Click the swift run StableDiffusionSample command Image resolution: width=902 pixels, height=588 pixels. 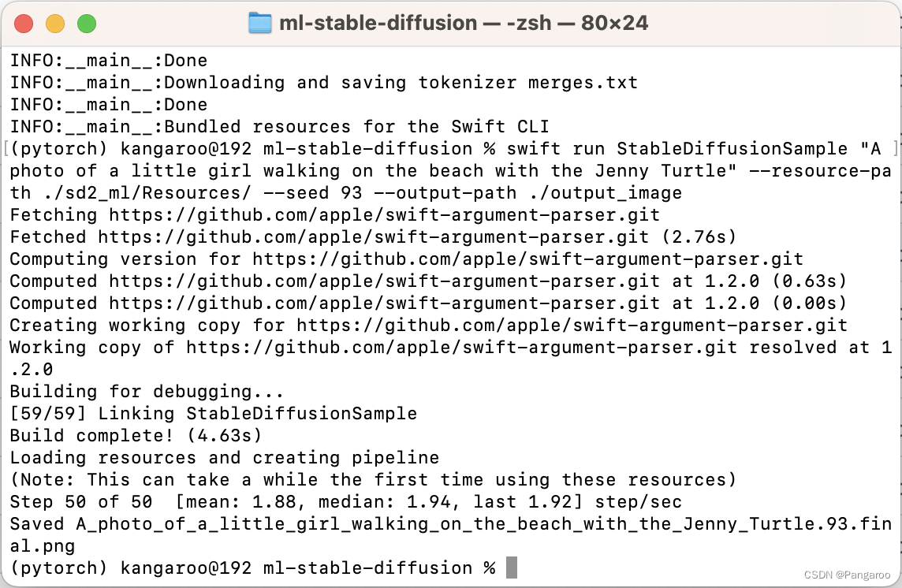click(x=677, y=149)
